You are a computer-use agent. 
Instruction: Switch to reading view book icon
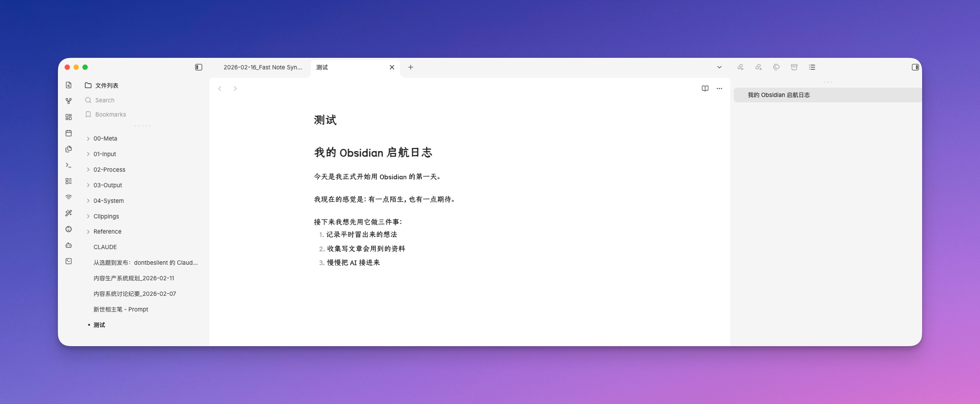coord(705,89)
